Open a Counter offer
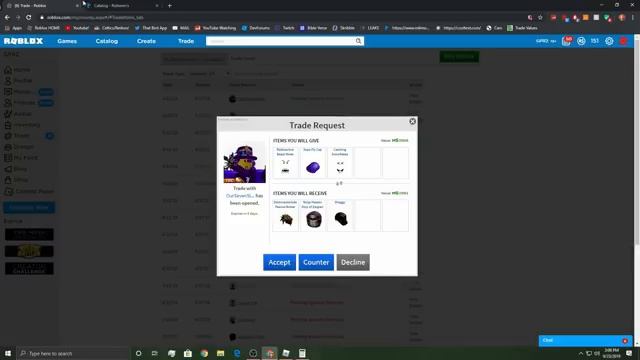This screenshot has width=640, height=360. [316, 262]
